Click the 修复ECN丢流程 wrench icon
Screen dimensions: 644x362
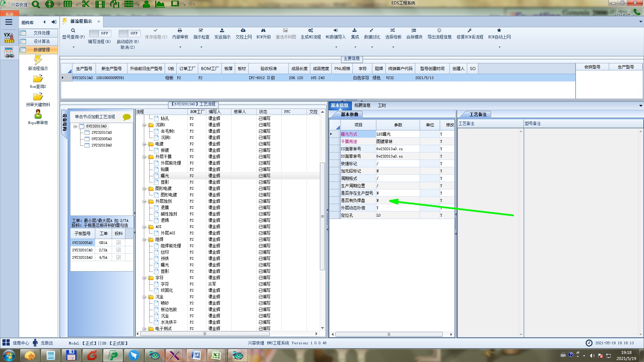click(x=470, y=31)
